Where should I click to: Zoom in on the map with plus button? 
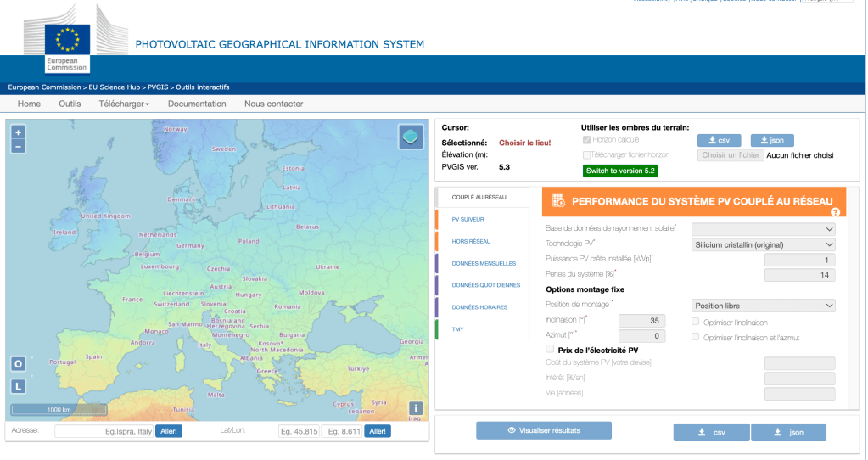coord(19,132)
